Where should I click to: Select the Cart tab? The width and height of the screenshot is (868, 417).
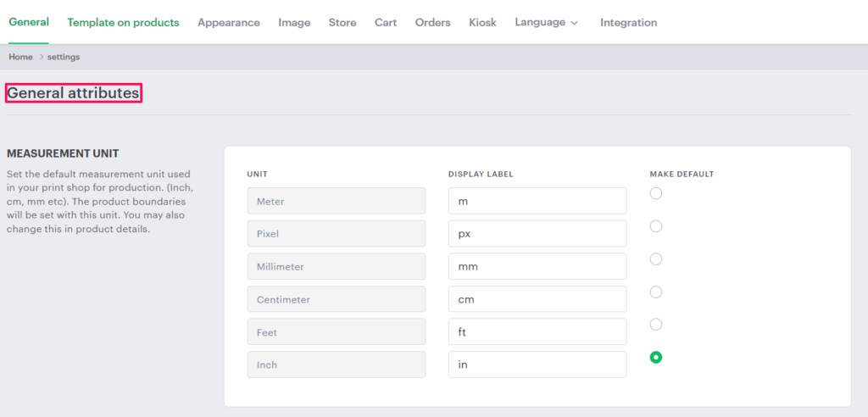386,23
